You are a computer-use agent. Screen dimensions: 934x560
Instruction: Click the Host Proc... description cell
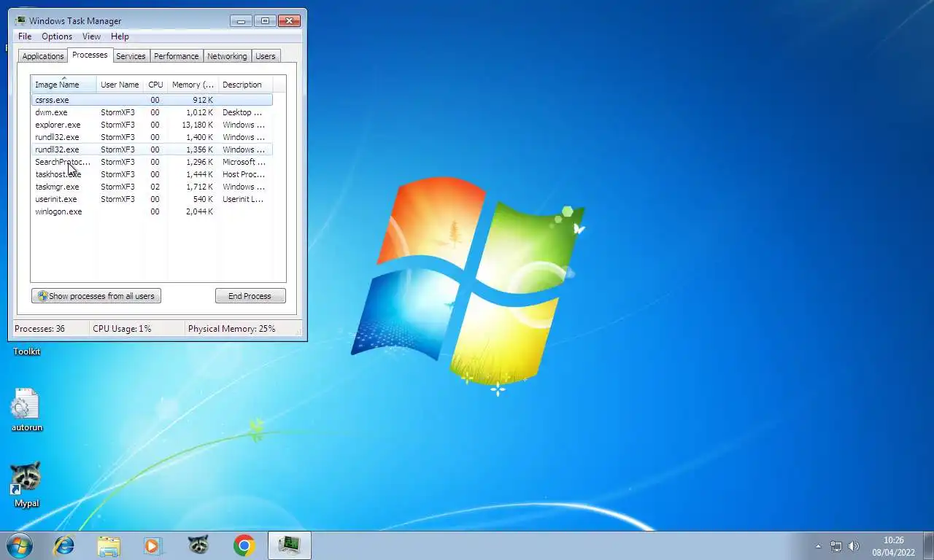244,174
